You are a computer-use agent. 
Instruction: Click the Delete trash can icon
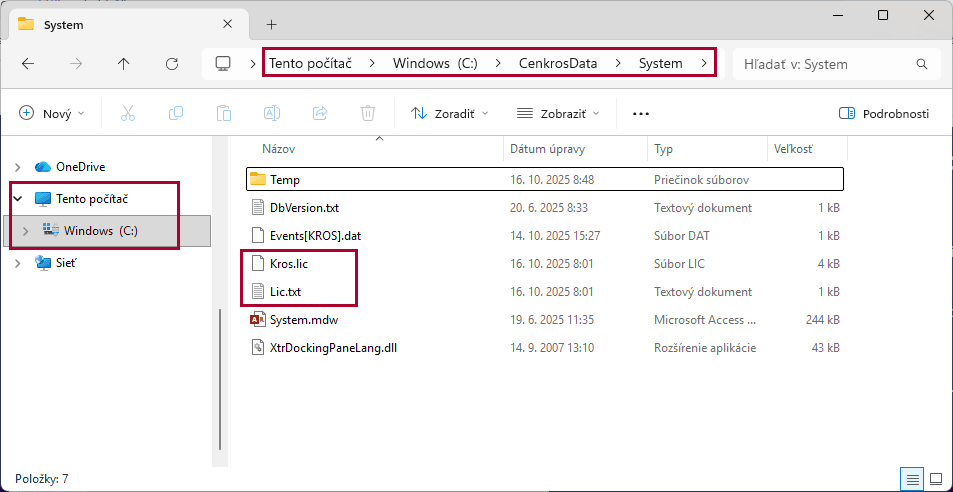coord(368,113)
